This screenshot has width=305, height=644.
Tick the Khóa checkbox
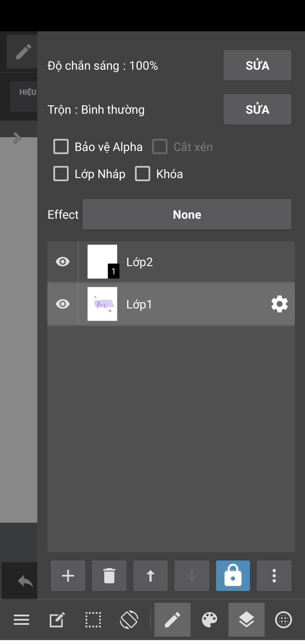[x=143, y=174]
